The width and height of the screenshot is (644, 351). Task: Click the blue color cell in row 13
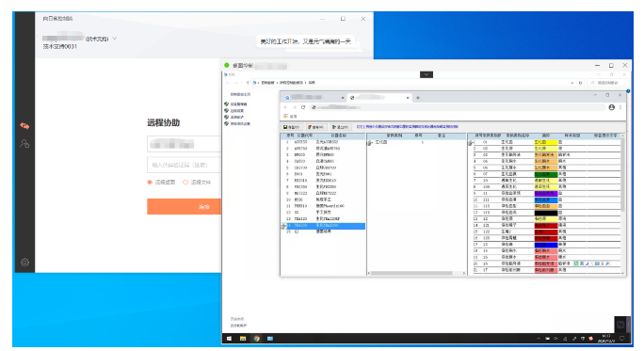(545, 245)
